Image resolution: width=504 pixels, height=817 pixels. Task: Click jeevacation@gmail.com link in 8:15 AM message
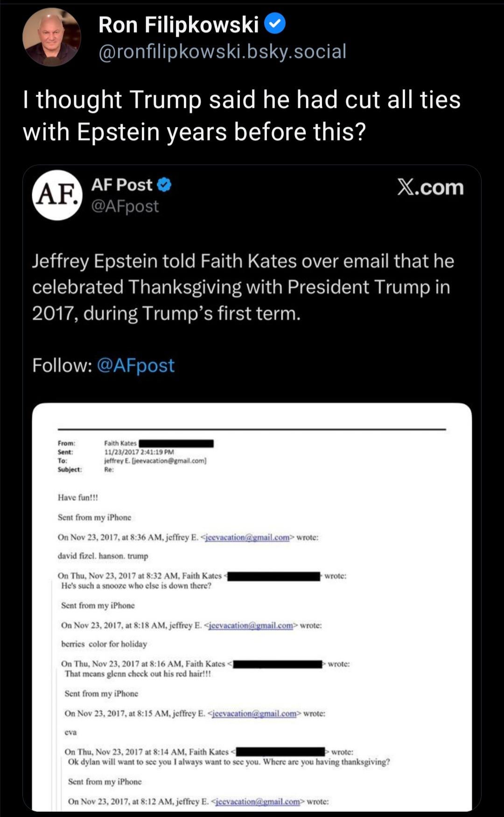tap(254, 713)
